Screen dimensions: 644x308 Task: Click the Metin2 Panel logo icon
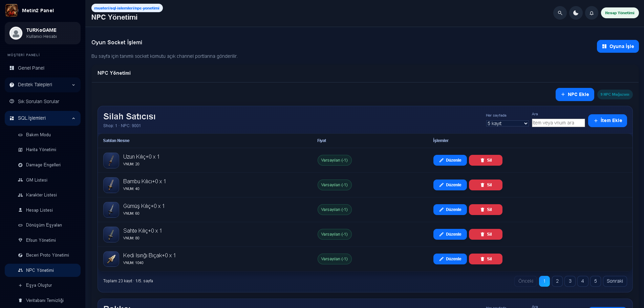pos(12,10)
